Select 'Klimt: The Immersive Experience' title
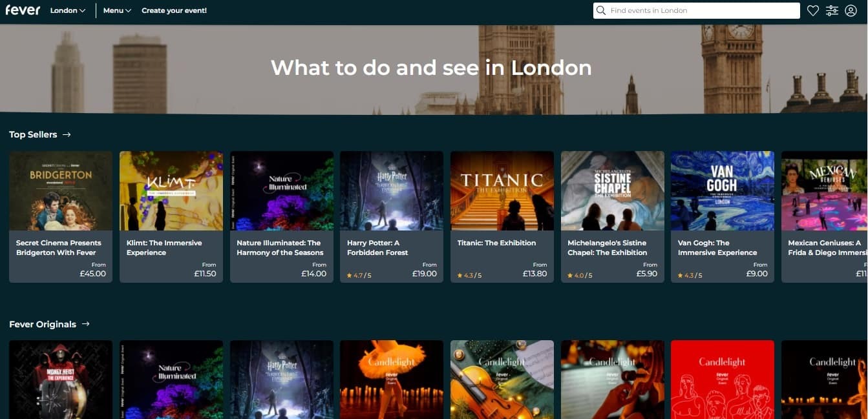Screen dimensions: 868x419 (164, 247)
